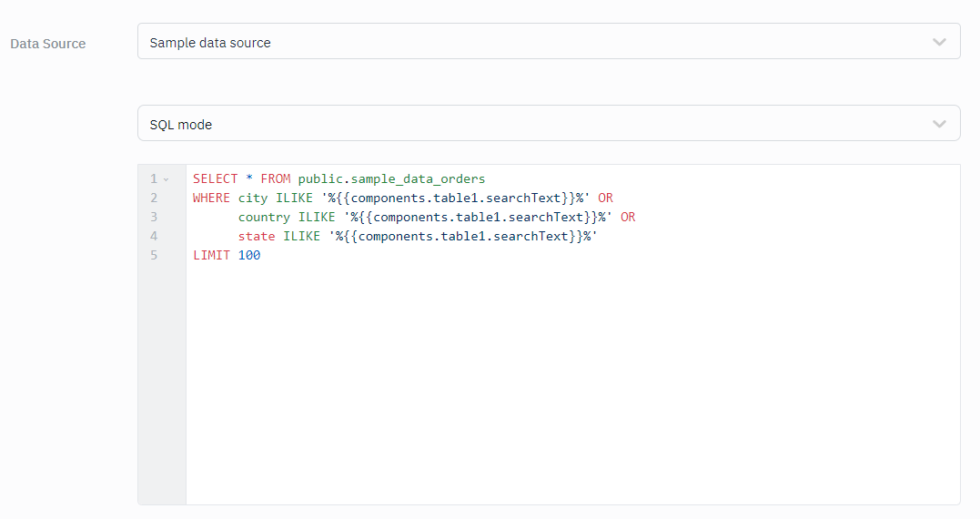The width and height of the screenshot is (980, 519).
Task: Click the Data Source label
Action: (x=48, y=44)
